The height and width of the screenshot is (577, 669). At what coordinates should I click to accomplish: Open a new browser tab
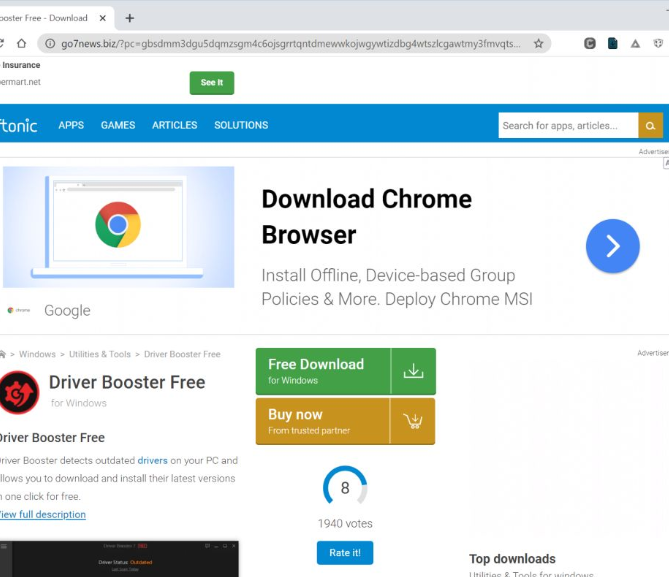(130, 18)
